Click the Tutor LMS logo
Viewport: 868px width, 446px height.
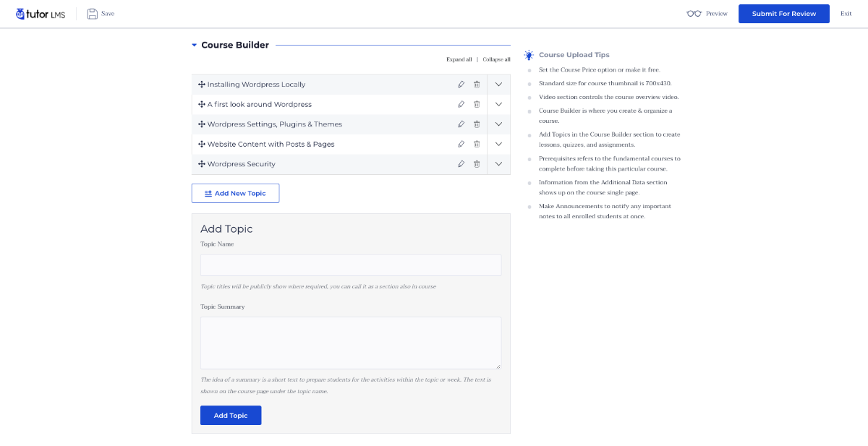point(41,14)
